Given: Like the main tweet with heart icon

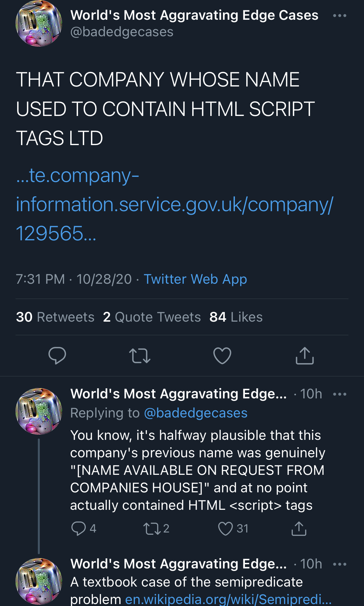Looking at the screenshot, I should tap(222, 356).
